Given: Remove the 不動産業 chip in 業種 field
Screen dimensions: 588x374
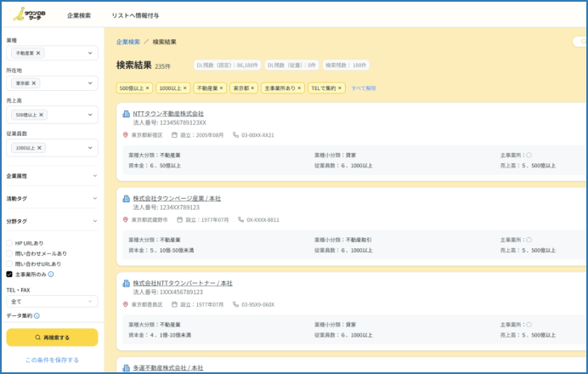Looking at the screenshot, I should coord(38,53).
